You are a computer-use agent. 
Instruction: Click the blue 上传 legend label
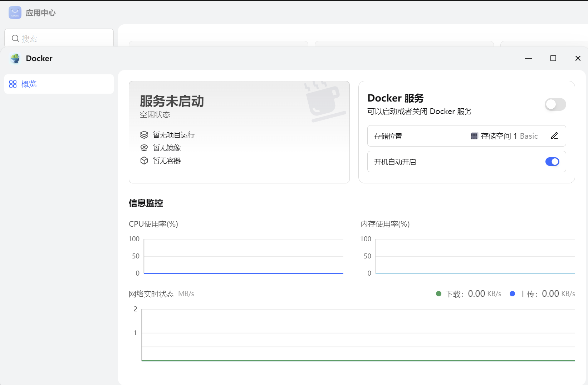pos(528,293)
